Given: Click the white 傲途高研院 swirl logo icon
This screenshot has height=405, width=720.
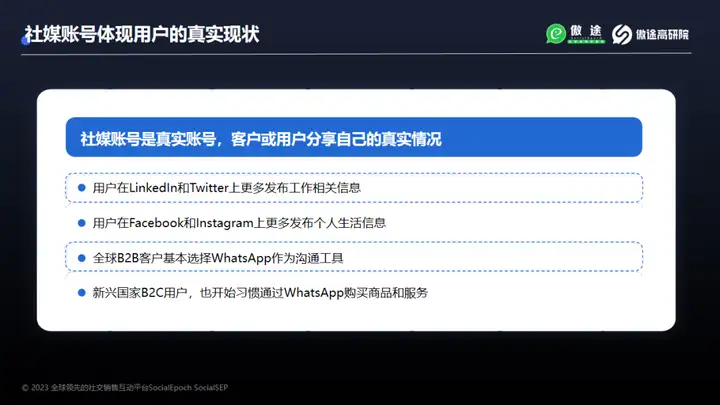Looking at the screenshot, I should click(622, 34).
